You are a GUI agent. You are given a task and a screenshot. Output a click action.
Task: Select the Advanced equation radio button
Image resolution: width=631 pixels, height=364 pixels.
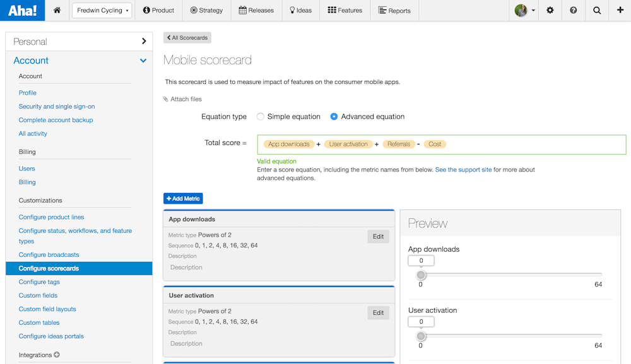(335, 116)
